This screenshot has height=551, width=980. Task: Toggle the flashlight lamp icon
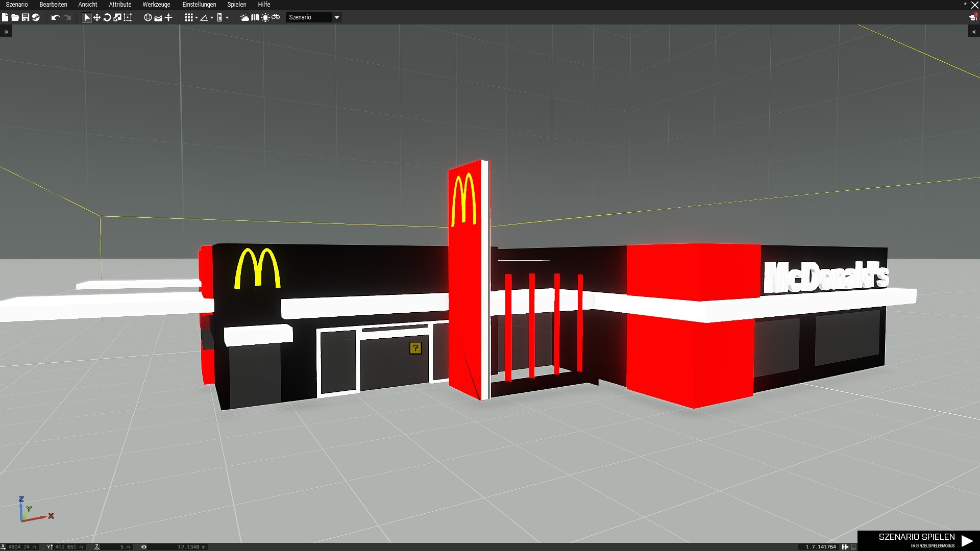click(x=265, y=17)
